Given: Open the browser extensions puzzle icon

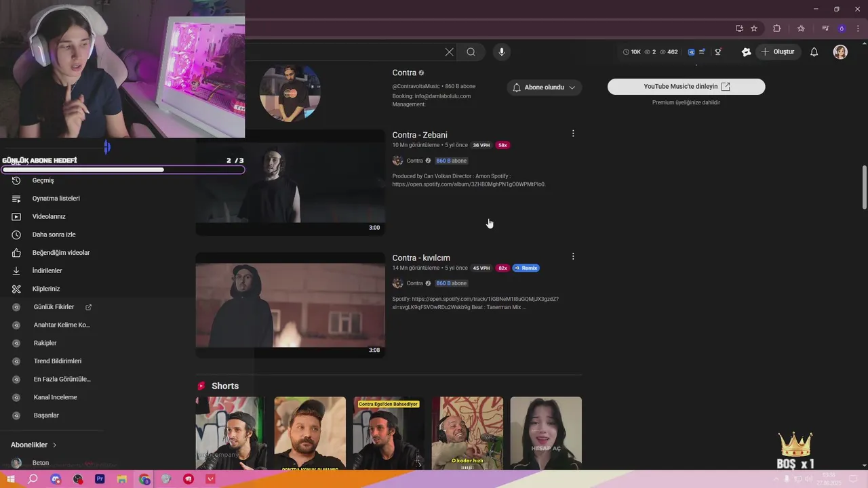Looking at the screenshot, I should (x=777, y=28).
